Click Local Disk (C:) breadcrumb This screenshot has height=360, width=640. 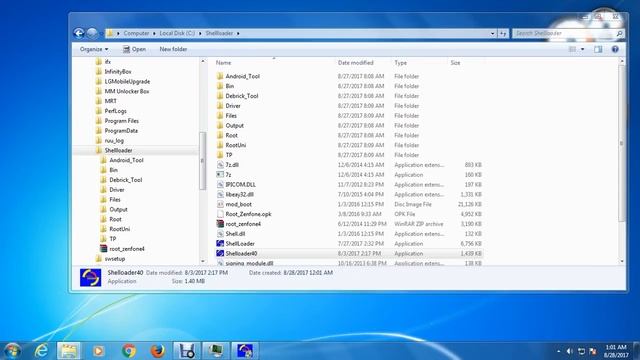(177, 33)
